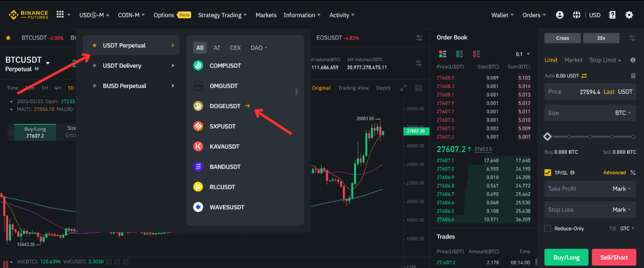The height and width of the screenshot is (268, 644).
Task: Open Stop Loss Mark price dropdown
Action: (622, 209)
